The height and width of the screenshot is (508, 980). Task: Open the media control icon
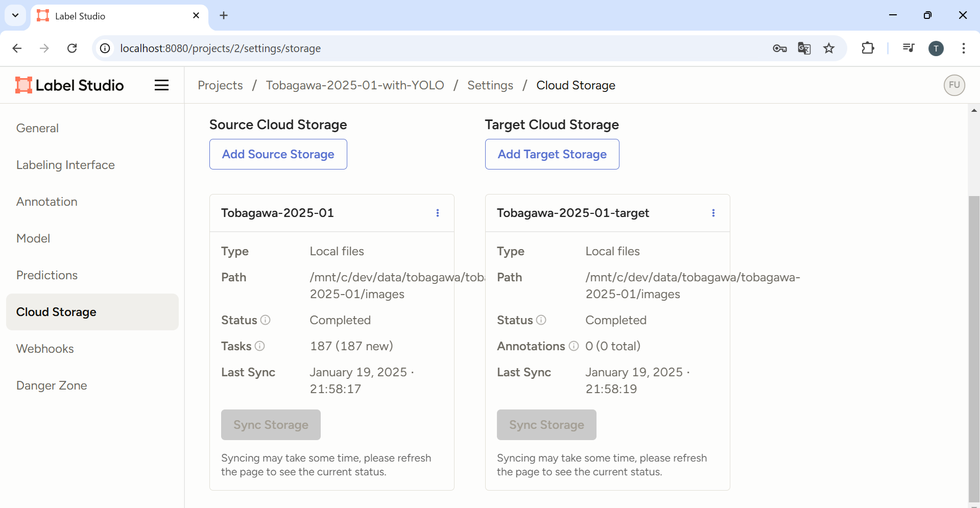(909, 48)
